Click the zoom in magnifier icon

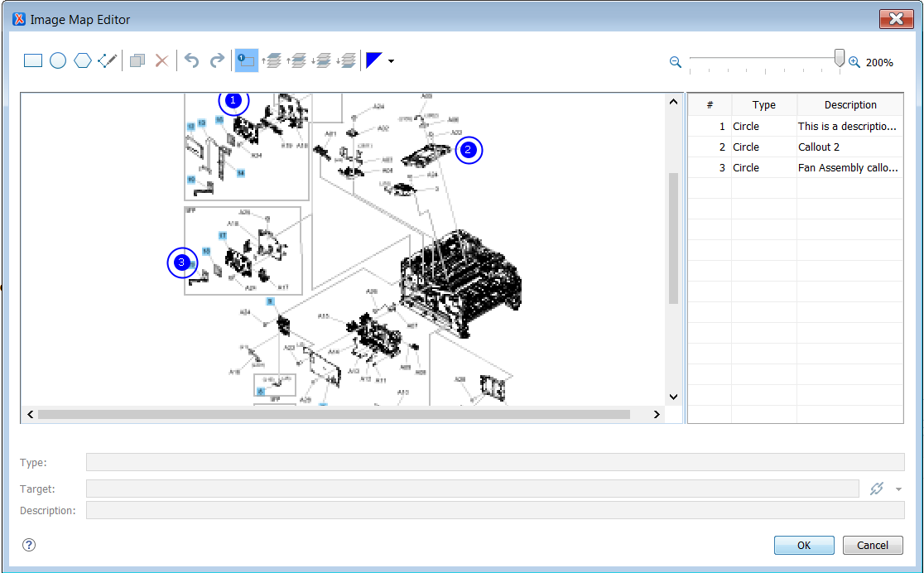point(854,62)
